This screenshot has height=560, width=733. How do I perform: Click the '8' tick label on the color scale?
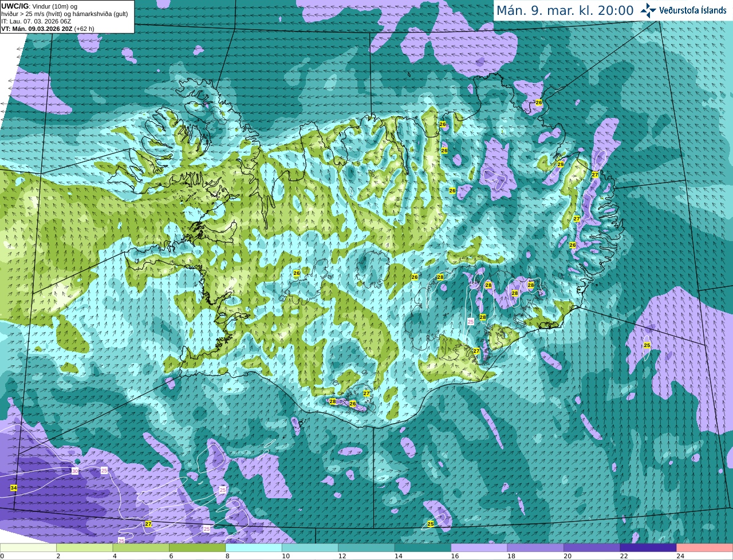[x=227, y=556]
